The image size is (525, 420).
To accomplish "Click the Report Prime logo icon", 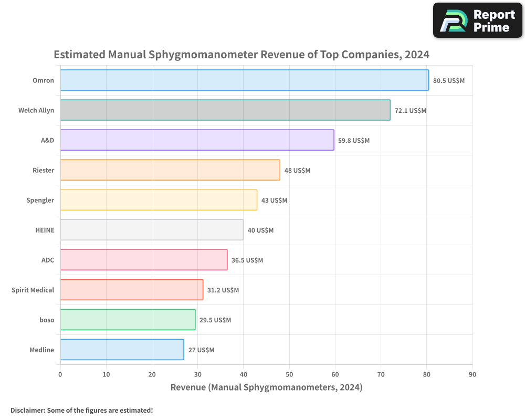I will [454, 21].
